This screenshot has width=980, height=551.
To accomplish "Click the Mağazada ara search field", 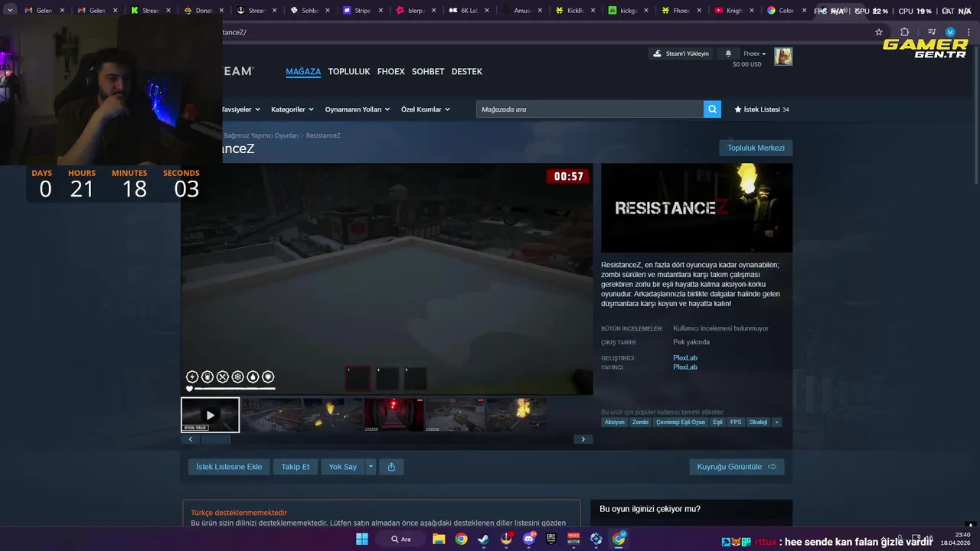I will click(x=590, y=109).
